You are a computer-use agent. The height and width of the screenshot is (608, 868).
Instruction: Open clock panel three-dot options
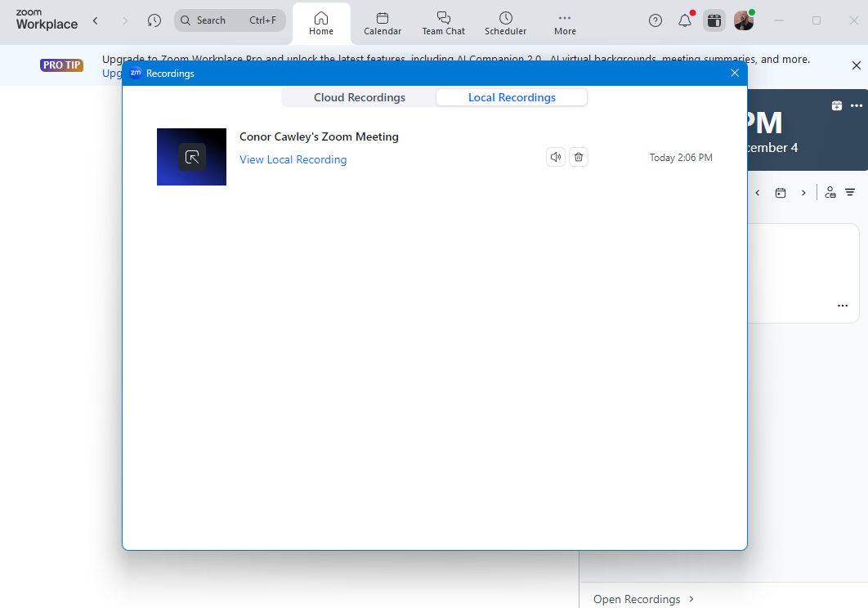tap(857, 105)
